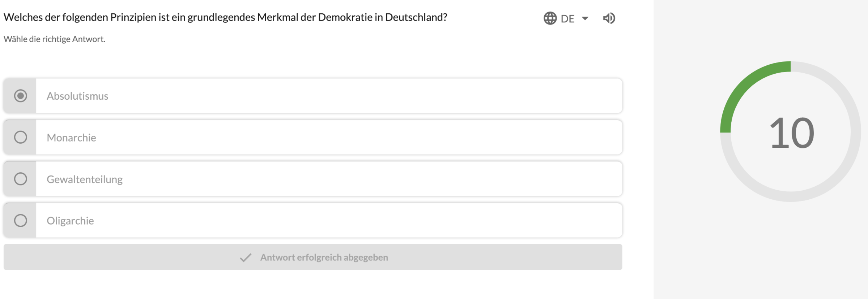Expand the language dropdown arrow

click(x=585, y=18)
